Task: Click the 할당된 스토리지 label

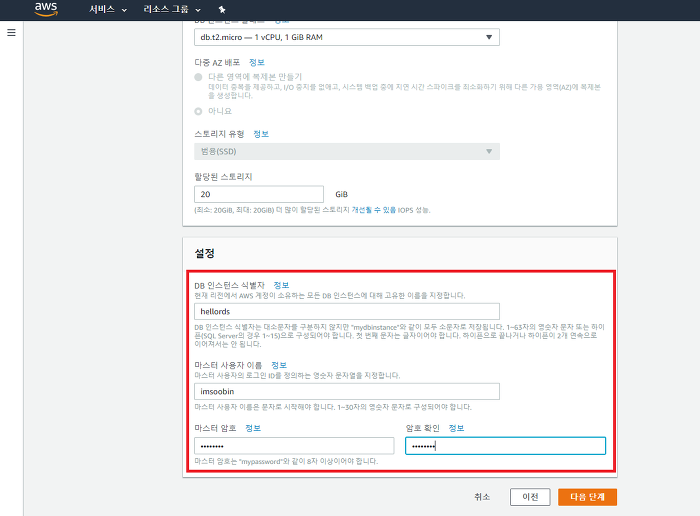Action: tap(223, 177)
